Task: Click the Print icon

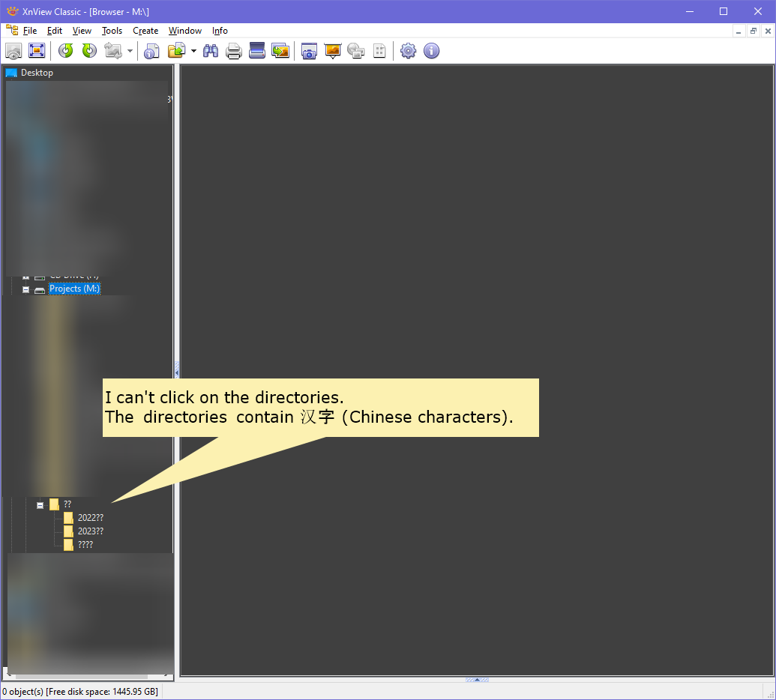Action: (234, 50)
